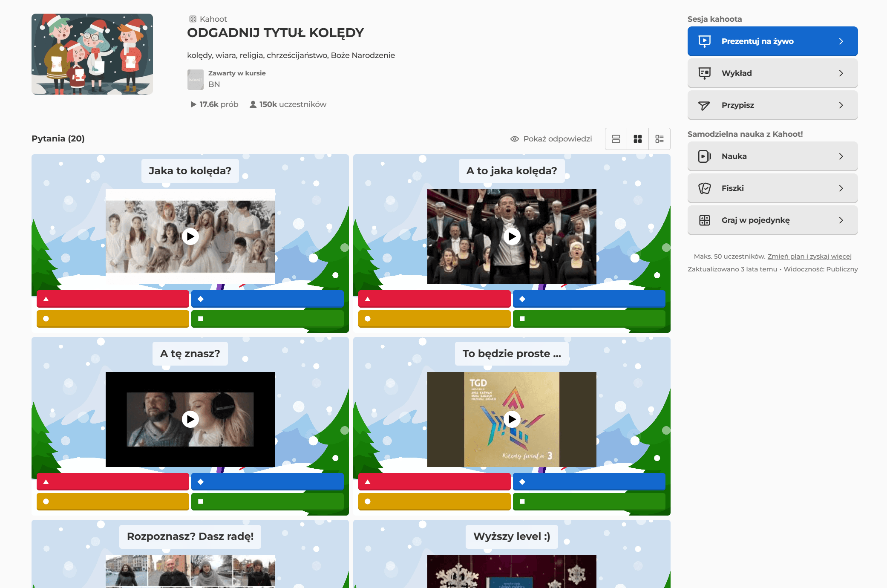Open the Nauka study mode

[772, 156]
